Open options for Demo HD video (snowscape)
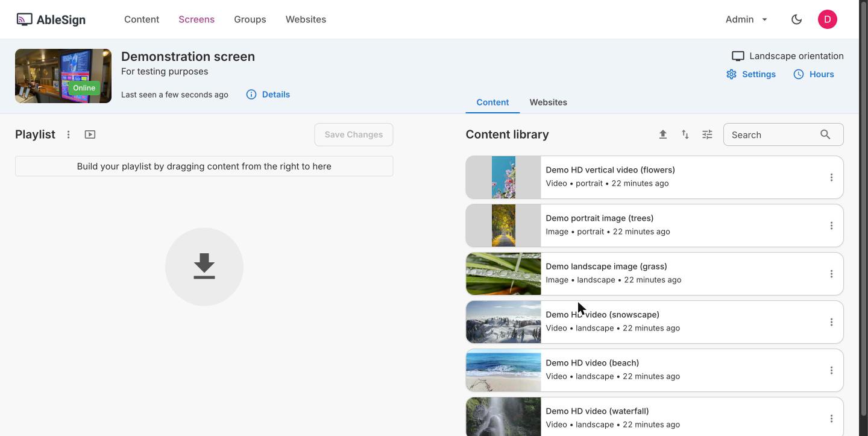Viewport: 868px width, 436px height. 831,322
